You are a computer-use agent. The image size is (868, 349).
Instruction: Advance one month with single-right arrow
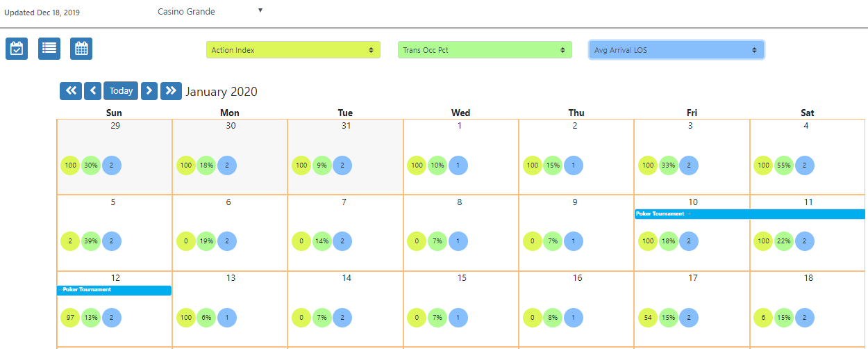pyautogui.click(x=149, y=91)
